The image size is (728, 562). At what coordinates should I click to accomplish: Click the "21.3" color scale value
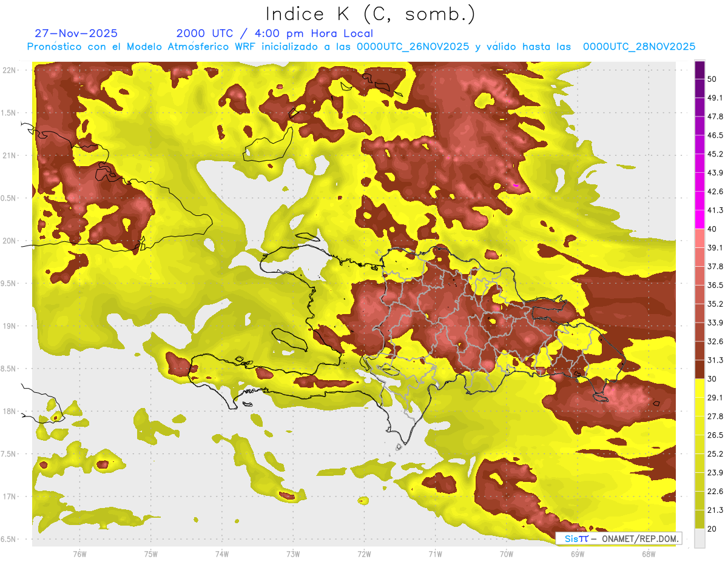715,510
